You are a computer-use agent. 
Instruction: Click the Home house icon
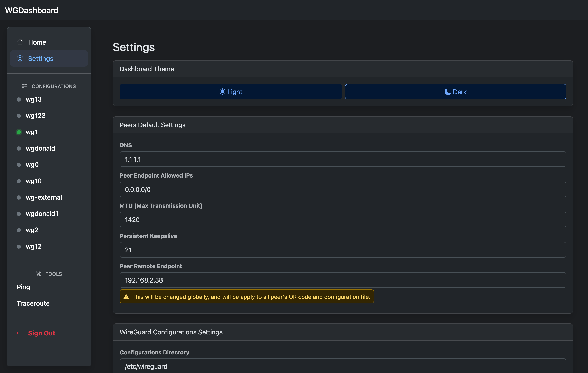(x=20, y=42)
